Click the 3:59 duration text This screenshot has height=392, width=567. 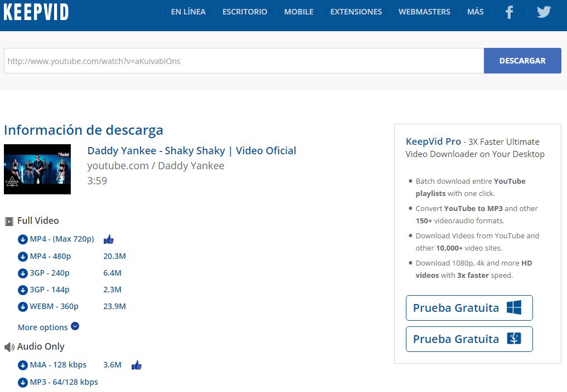97,180
